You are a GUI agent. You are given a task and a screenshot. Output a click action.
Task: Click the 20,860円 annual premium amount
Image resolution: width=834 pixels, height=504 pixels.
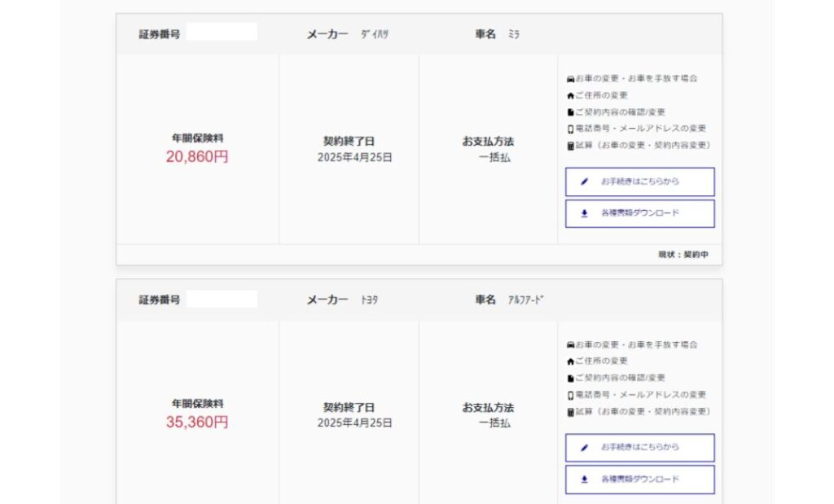tap(197, 157)
